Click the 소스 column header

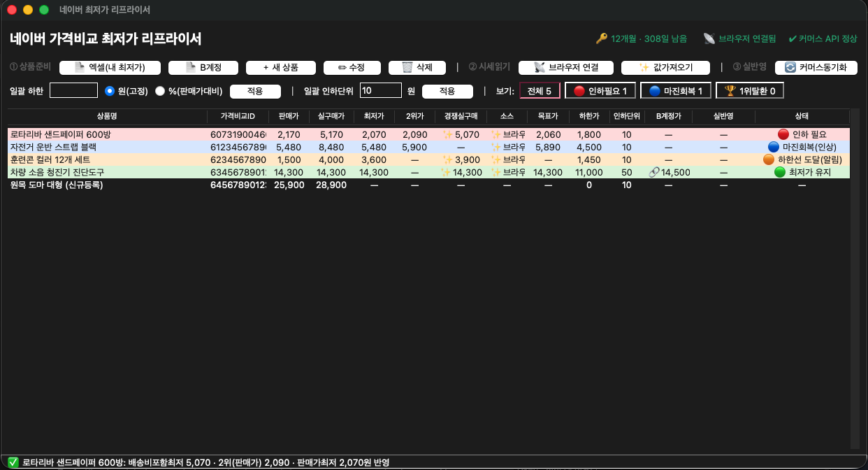pyautogui.click(x=507, y=116)
